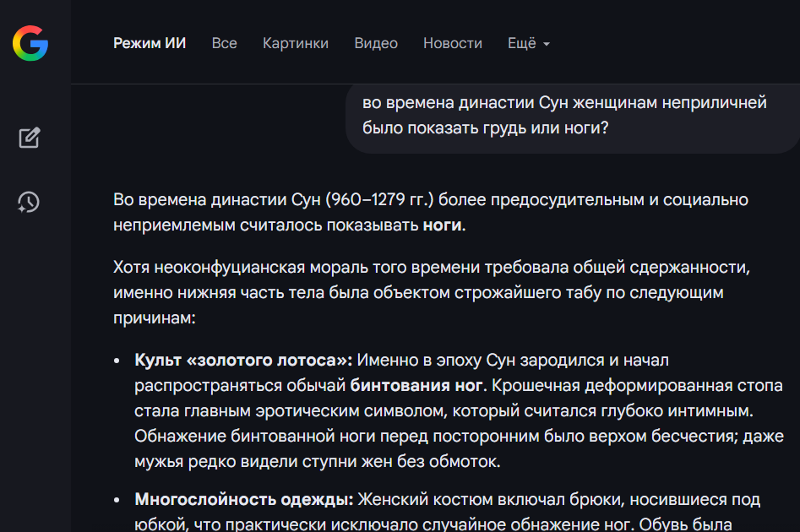Go to the Картинки tab
This screenshot has height=532, width=800.
296,43
